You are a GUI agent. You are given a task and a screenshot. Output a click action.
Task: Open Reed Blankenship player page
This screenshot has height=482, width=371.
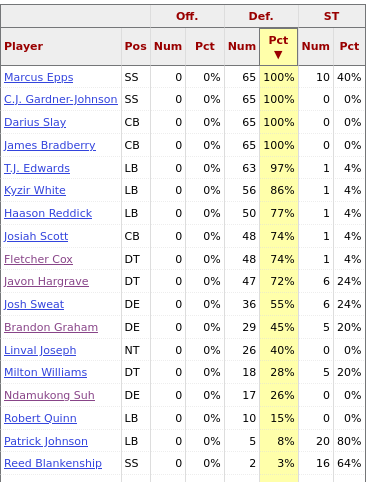pos(53,463)
